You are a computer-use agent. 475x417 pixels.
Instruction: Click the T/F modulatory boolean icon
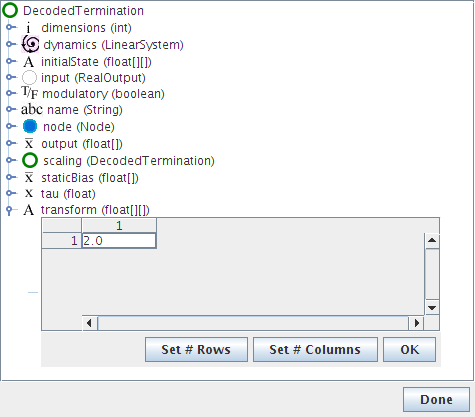click(30, 93)
